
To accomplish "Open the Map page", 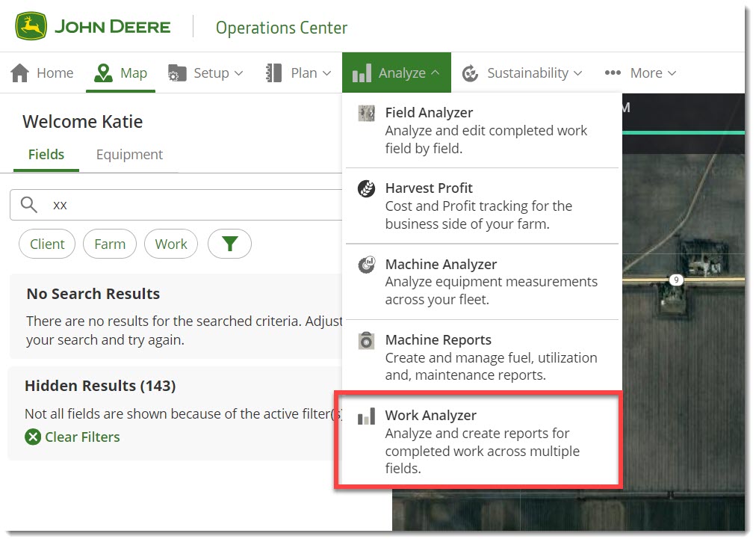I will click(121, 73).
